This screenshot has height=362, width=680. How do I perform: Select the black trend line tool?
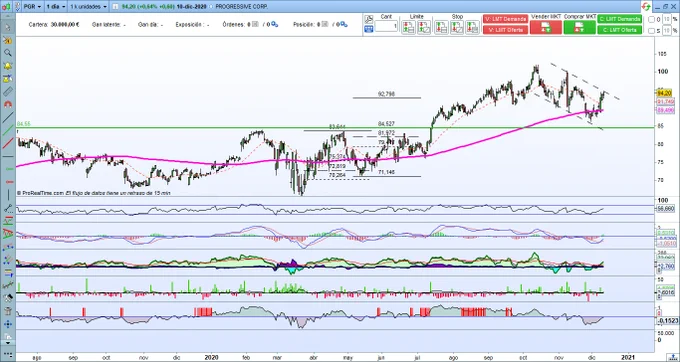tap(7, 117)
